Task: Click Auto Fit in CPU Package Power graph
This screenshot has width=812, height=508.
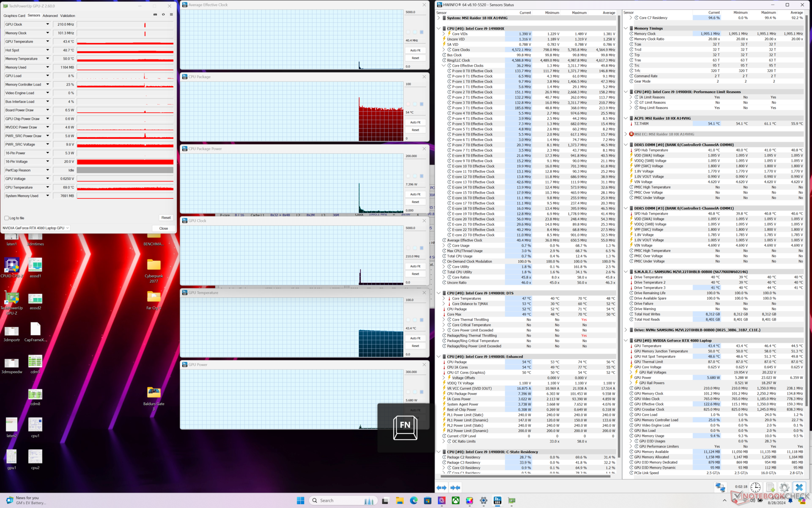Action: tap(415, 194)
